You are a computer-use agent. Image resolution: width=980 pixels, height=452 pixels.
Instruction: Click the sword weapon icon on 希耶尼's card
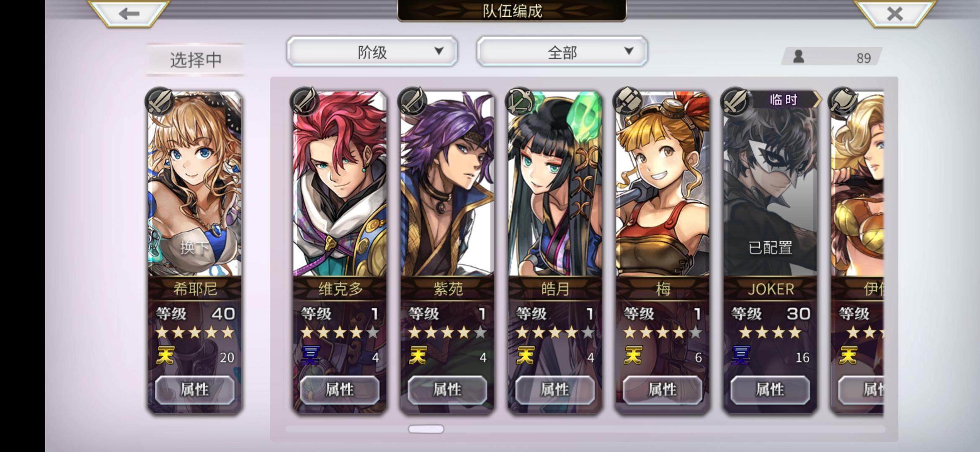click(160, 101)
